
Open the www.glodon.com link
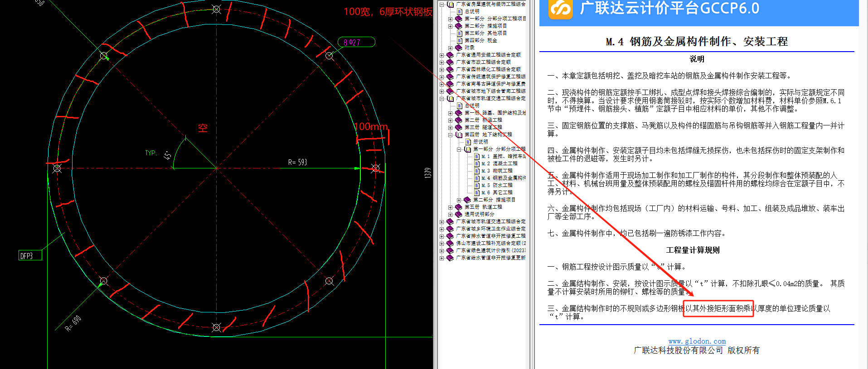tap(697, 341)
